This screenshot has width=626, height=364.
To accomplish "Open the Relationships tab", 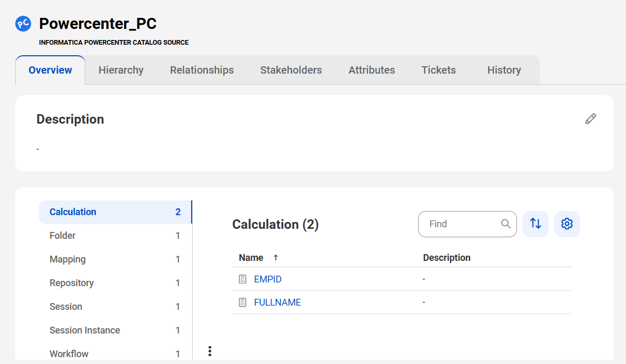I will pos(202,70).
